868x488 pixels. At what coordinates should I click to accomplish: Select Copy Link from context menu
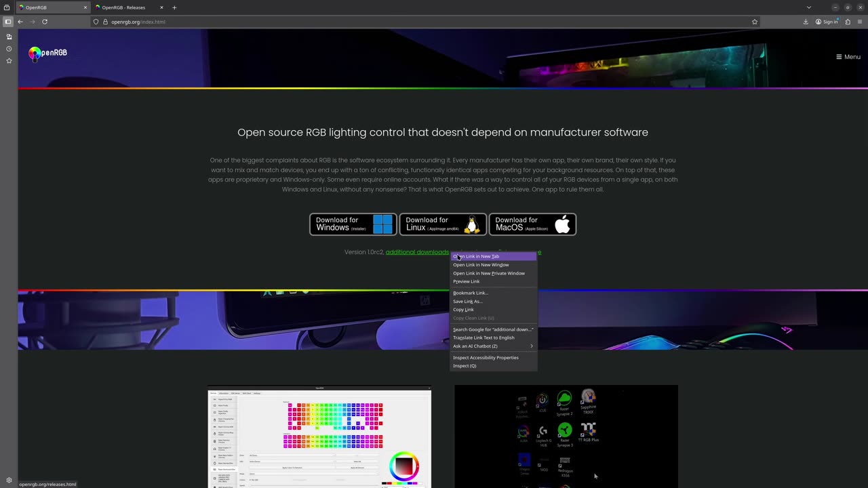click(x=494, y=310)
